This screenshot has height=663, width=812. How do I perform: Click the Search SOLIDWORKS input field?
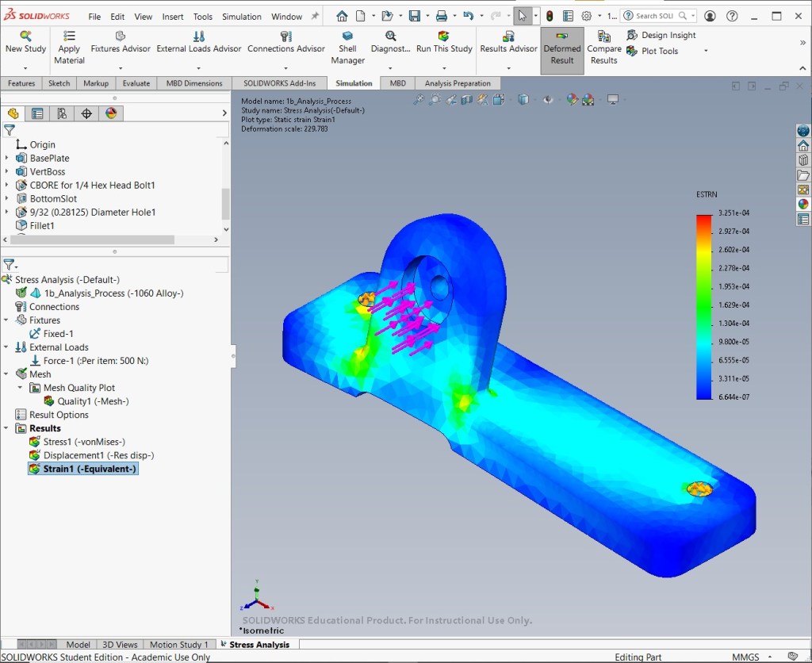[655, 16]
